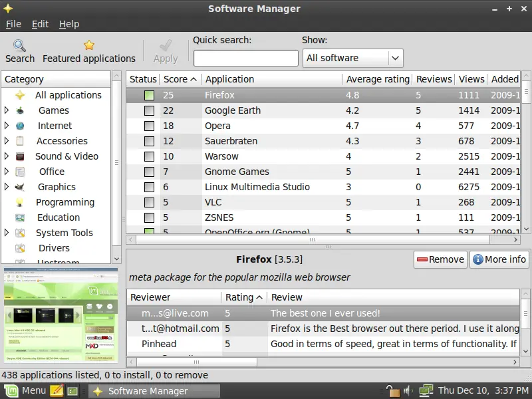The height and width of the screenshot is (399, 532).
Task: Open the Edit menu
Action: point(41,24)
